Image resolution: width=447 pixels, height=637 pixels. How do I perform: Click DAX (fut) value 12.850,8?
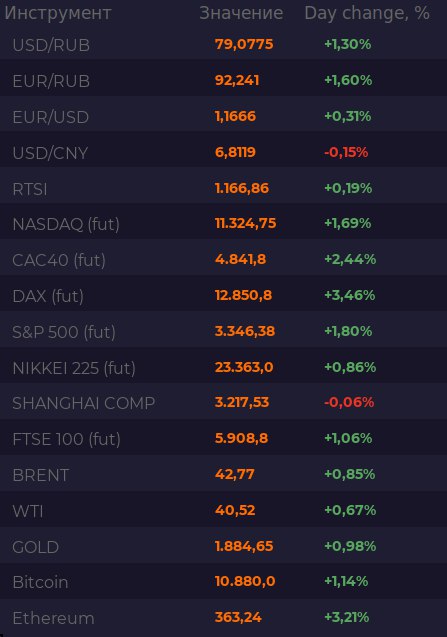[x=243, y=295]
